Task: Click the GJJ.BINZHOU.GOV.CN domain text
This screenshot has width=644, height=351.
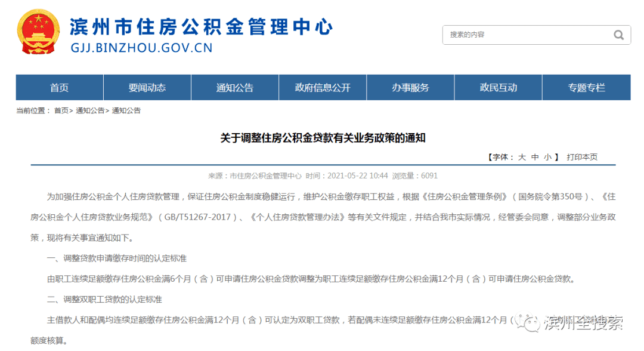Action: coord(142,48)
